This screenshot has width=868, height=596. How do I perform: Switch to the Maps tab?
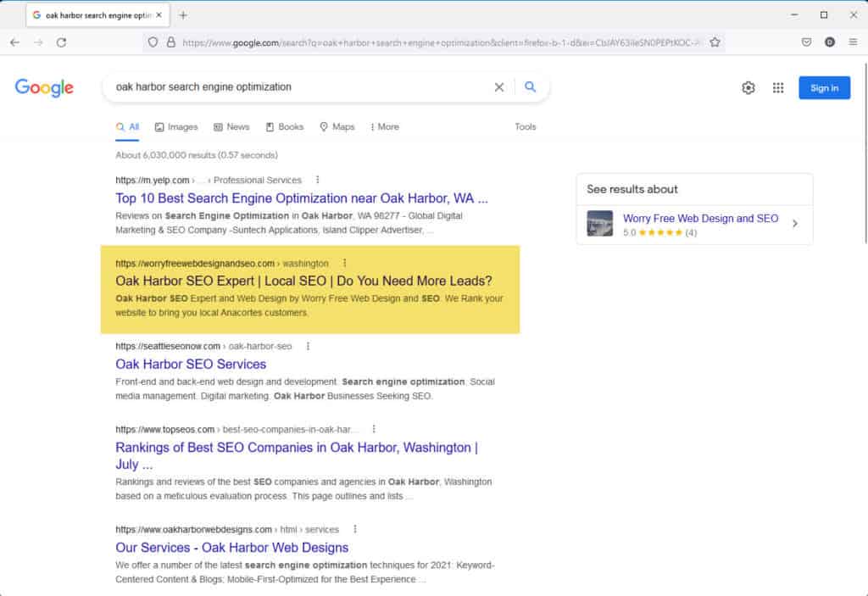point(337,127)
